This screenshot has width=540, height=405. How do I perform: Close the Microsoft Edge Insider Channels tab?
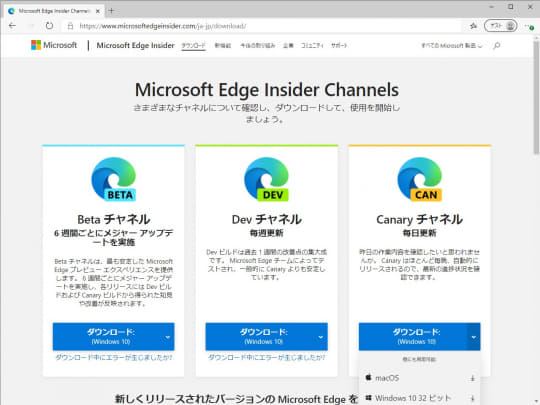(98, 11)
